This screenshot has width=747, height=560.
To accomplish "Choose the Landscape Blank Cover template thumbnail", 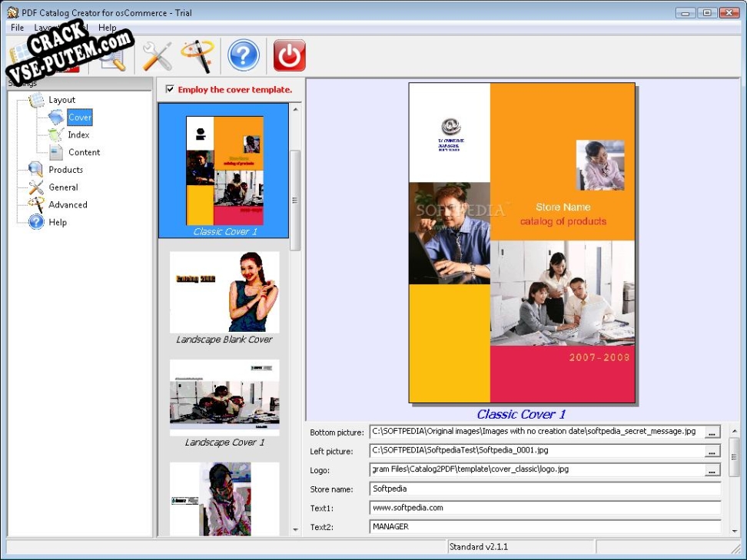I will [224, 292].
